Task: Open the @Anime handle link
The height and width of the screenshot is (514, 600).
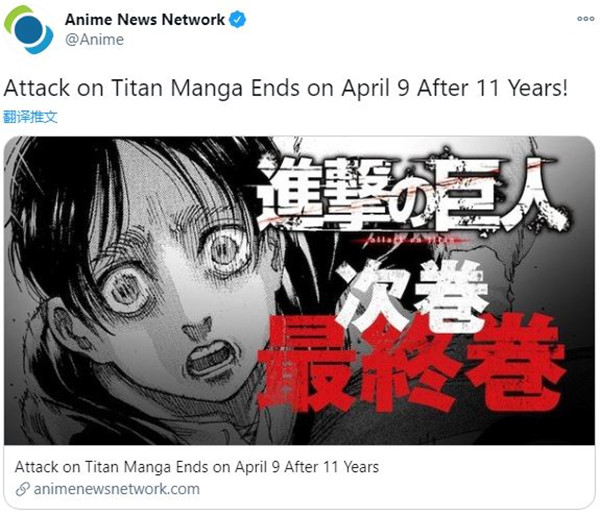Action: (95, 39)
